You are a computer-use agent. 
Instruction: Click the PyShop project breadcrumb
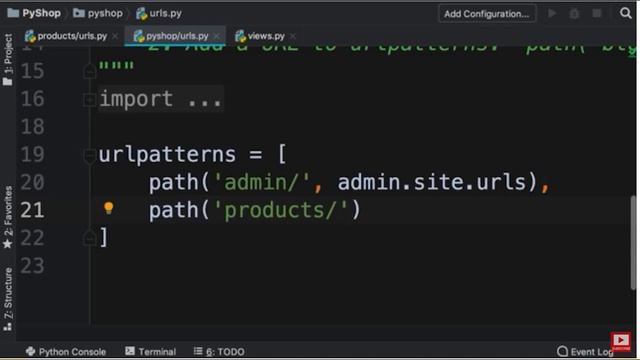click(x=34, y=13)
